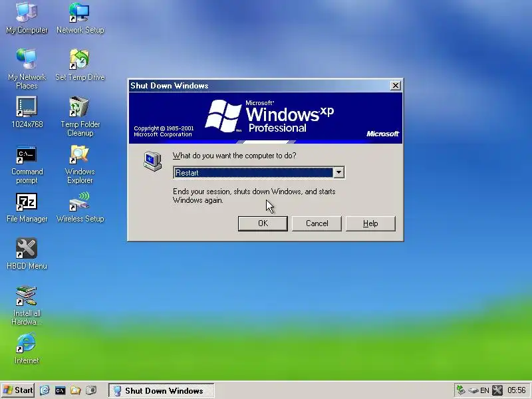The width and height of the screenshot is (532, 399).
Task: Select the Set Temp Drive shortcut
Action: 80,65
